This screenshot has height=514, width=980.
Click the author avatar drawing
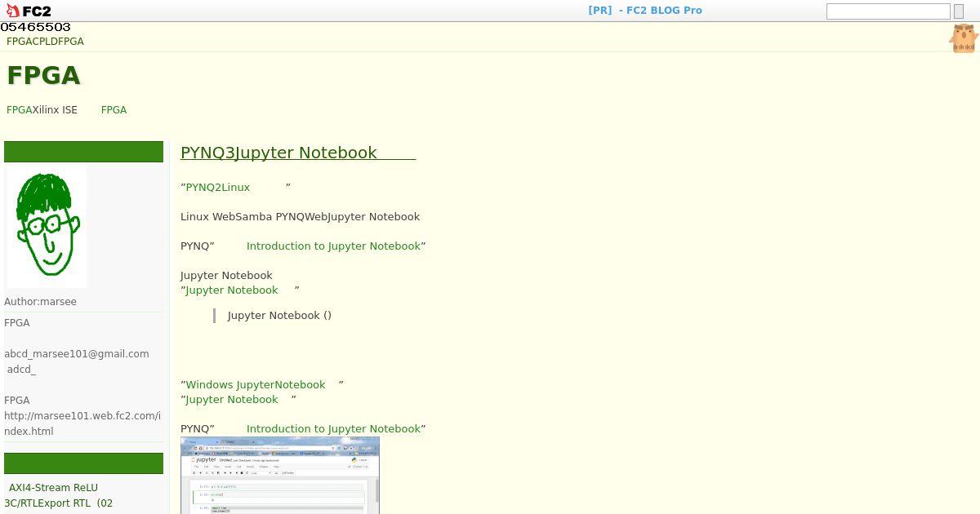click(x=47, y=228)
